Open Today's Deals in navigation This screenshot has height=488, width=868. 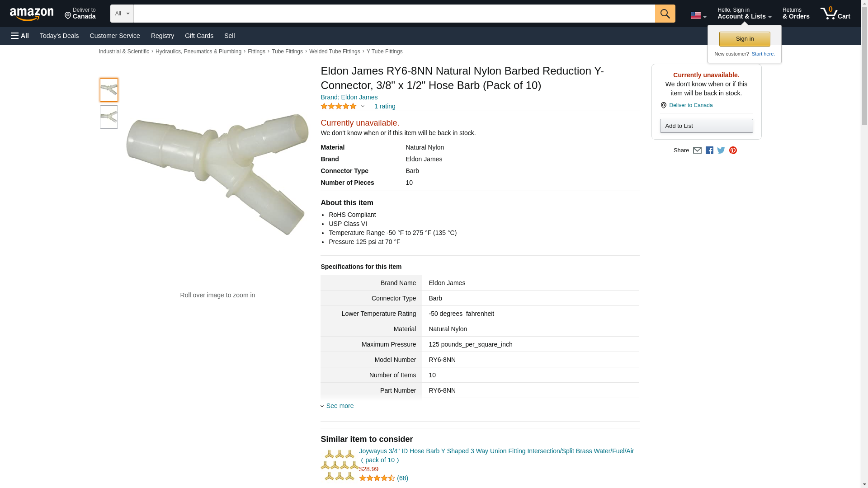click(x=59, y=36)
